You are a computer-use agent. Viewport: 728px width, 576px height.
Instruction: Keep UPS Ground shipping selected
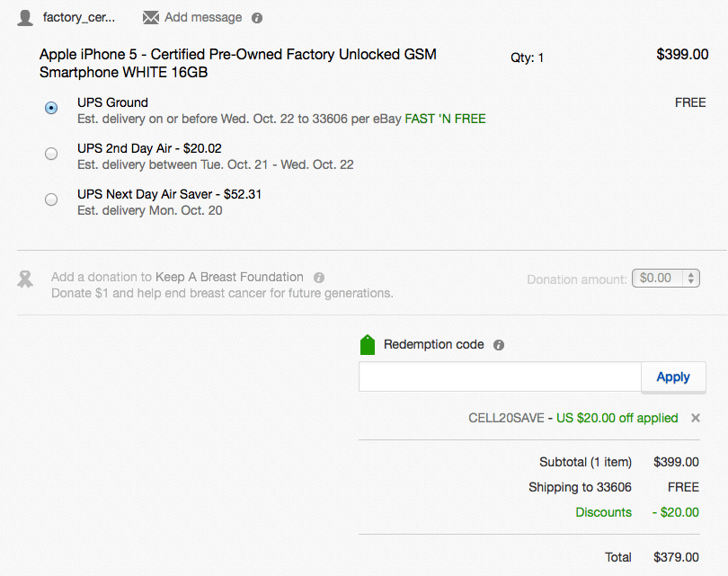(x=51, y=108)
